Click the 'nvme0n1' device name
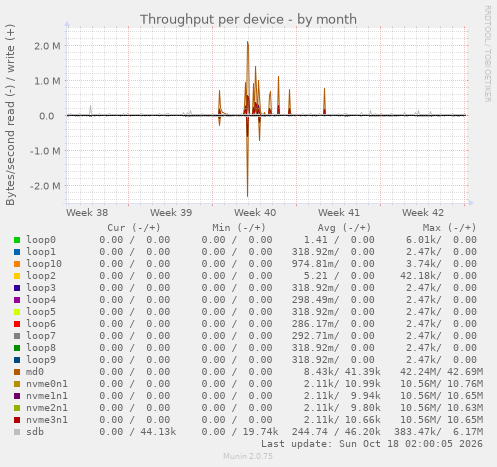The height and width of the screenshot is (467, 497). point(47,384)
